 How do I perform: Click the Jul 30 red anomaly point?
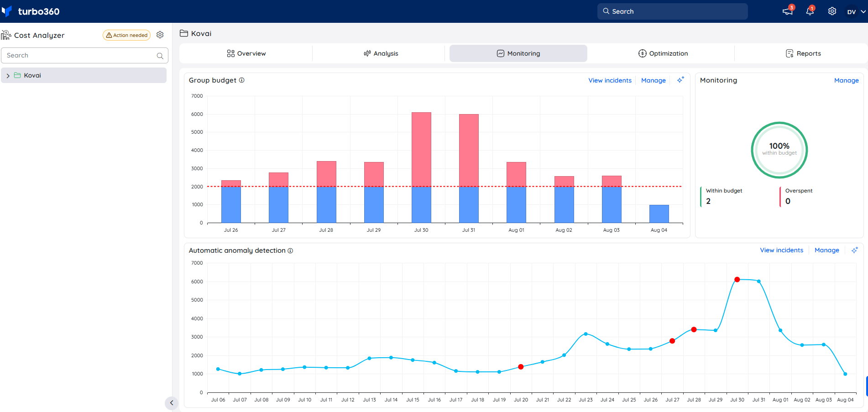[x=737, y=279]
